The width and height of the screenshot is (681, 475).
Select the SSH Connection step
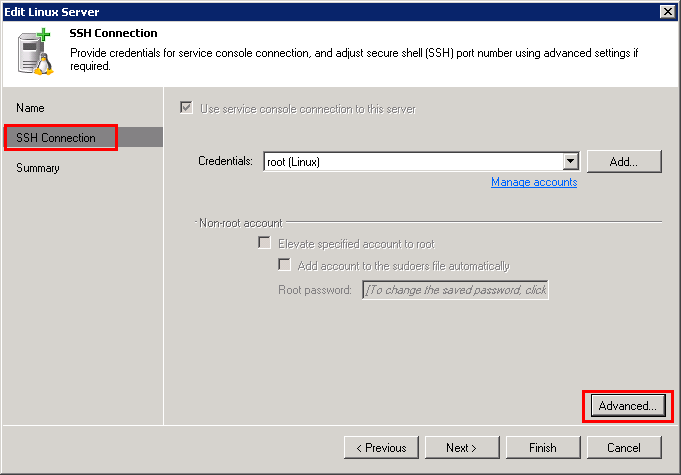click(x=56, y=138)
